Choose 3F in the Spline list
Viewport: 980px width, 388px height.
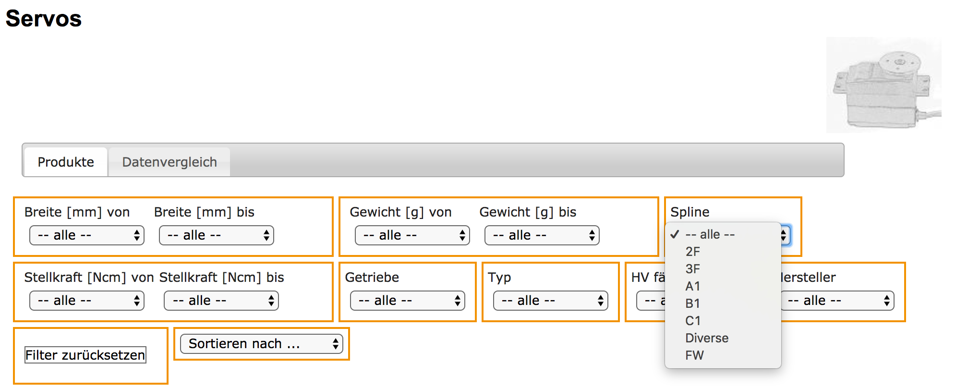point(693,269)
